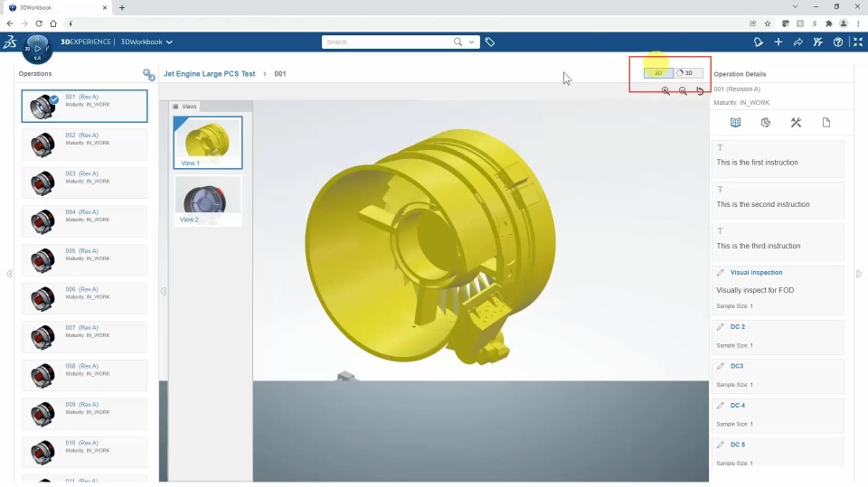This screenshot has height=487, width=868.
Task: Collapse the left Operations panel arrow
Action: click(9, 274)
